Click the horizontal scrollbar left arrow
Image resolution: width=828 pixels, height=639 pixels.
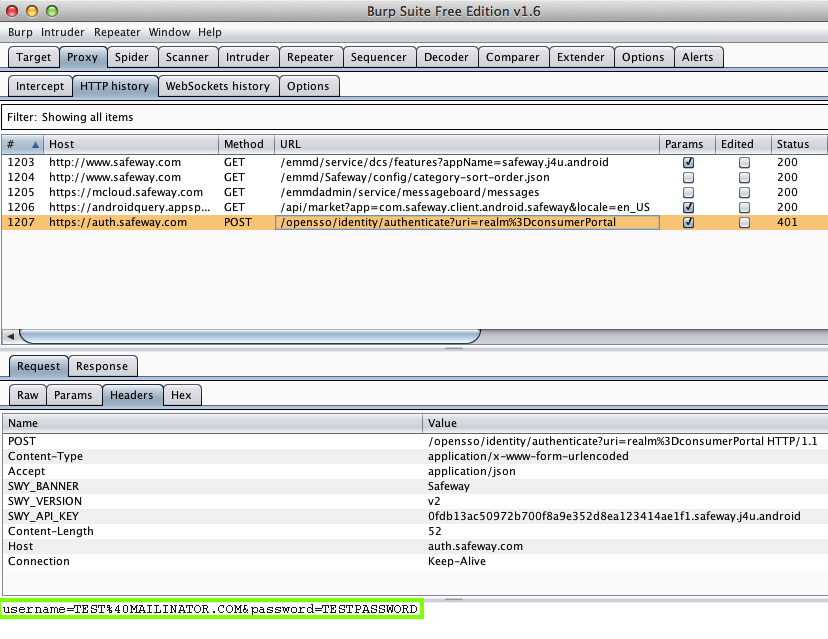(x=10, y=336)
